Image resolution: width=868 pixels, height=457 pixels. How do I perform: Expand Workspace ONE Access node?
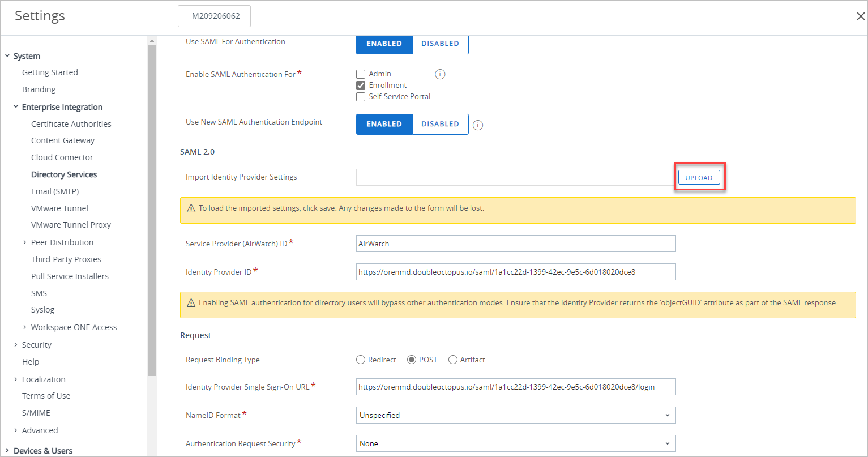click(25, 327)
